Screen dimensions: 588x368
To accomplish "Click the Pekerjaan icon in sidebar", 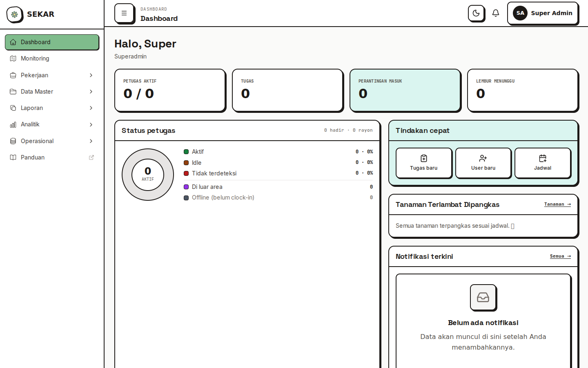I will (x=13, y=75).
